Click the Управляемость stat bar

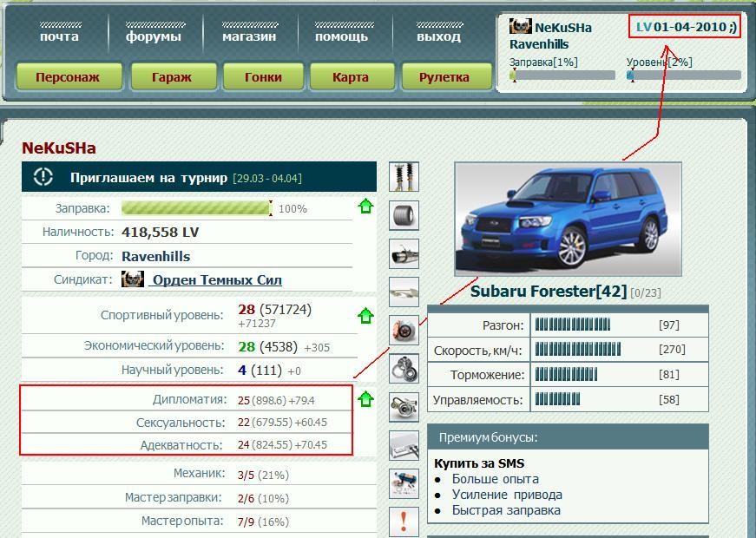tap(557, 399)
